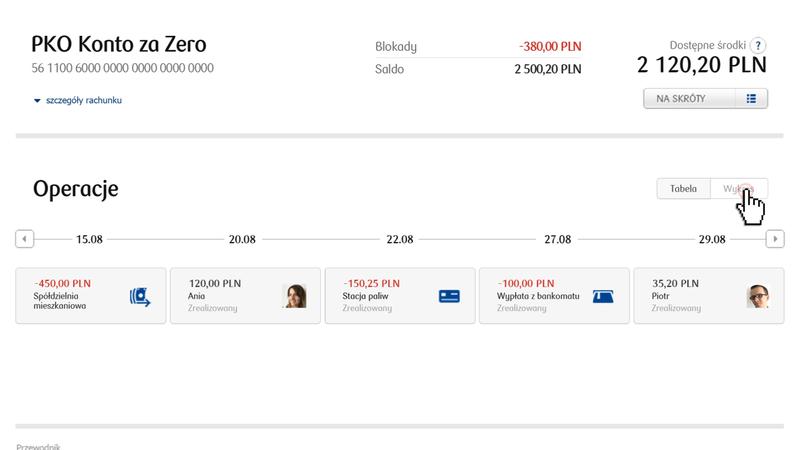Click Ania's profile photo

click(x=295, y=296)
